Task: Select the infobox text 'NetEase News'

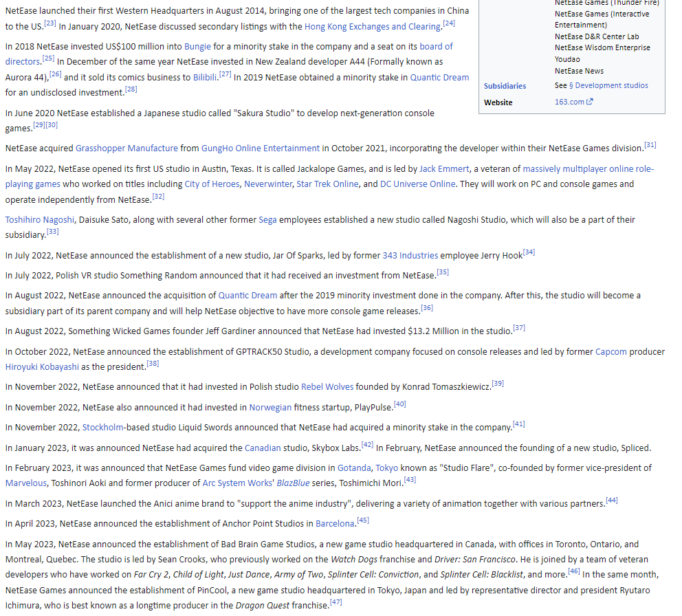Action: click(579, 71)
